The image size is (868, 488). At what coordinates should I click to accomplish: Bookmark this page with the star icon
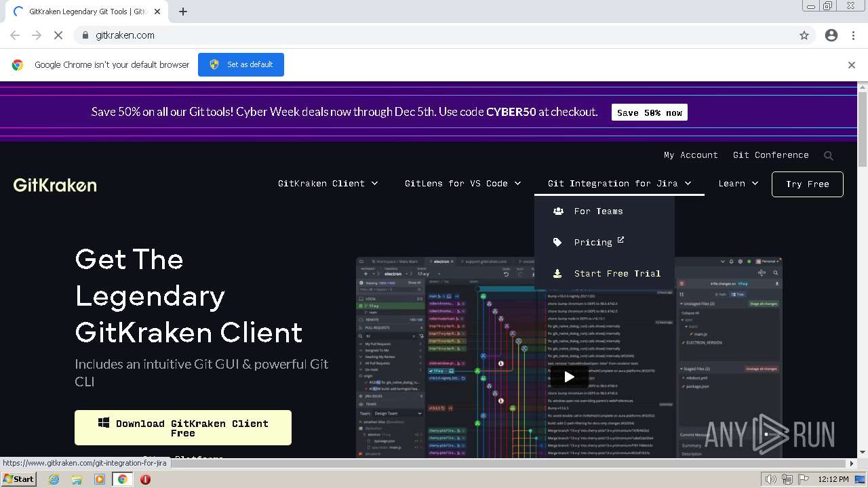(804, 35)
